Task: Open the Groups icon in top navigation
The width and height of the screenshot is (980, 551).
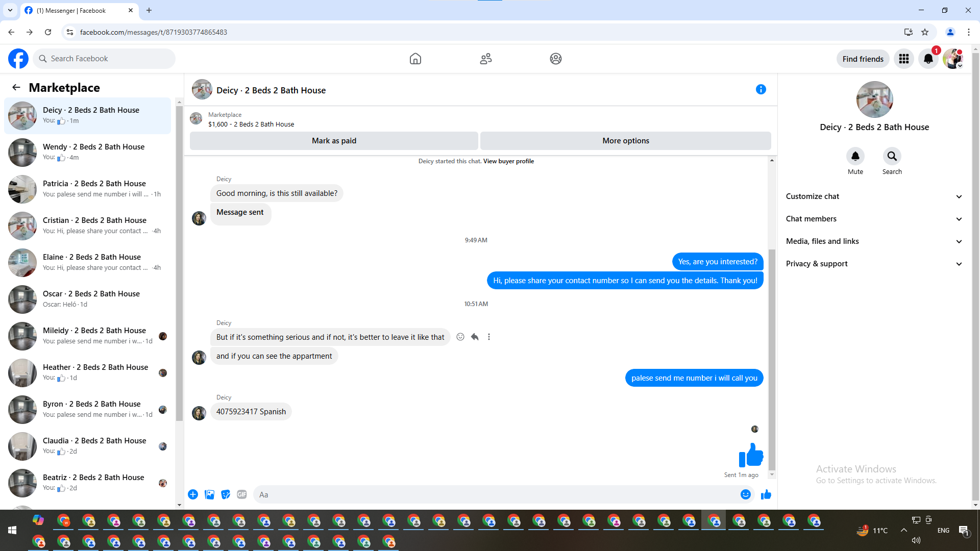Action: click(x=556, y=59)
